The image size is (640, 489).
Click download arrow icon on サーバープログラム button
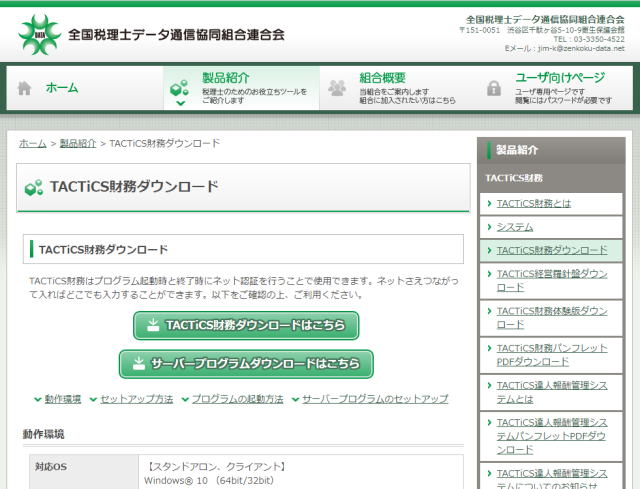[x=139, y=363]
